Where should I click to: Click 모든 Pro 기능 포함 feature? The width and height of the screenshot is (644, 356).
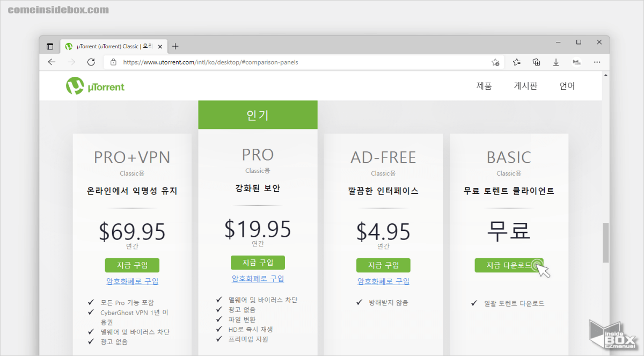pos(127,303)
